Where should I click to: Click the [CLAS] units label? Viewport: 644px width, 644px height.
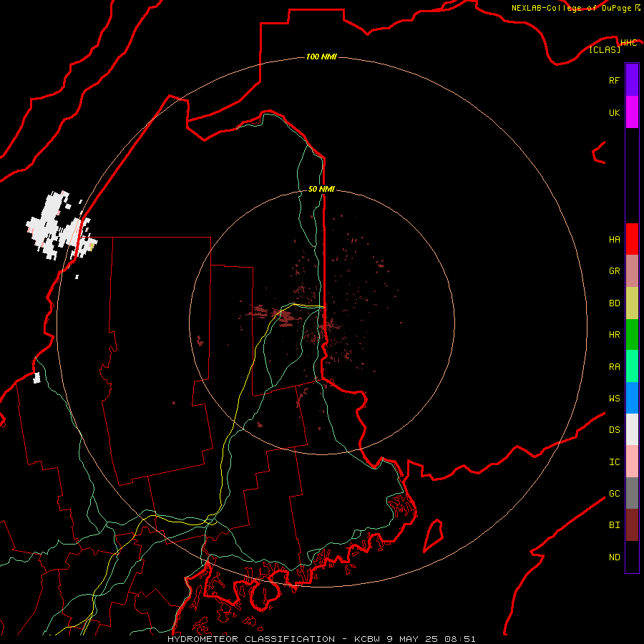(605, 49)
